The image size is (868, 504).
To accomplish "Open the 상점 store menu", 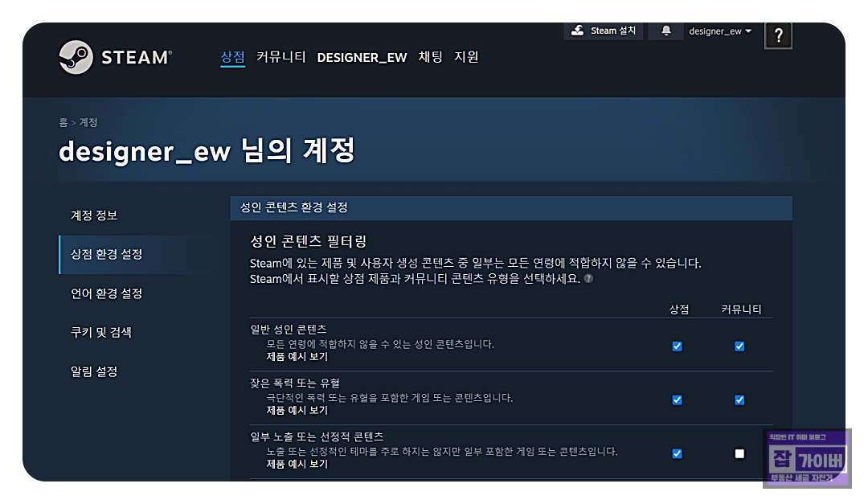I will click(x=232, y=57).
